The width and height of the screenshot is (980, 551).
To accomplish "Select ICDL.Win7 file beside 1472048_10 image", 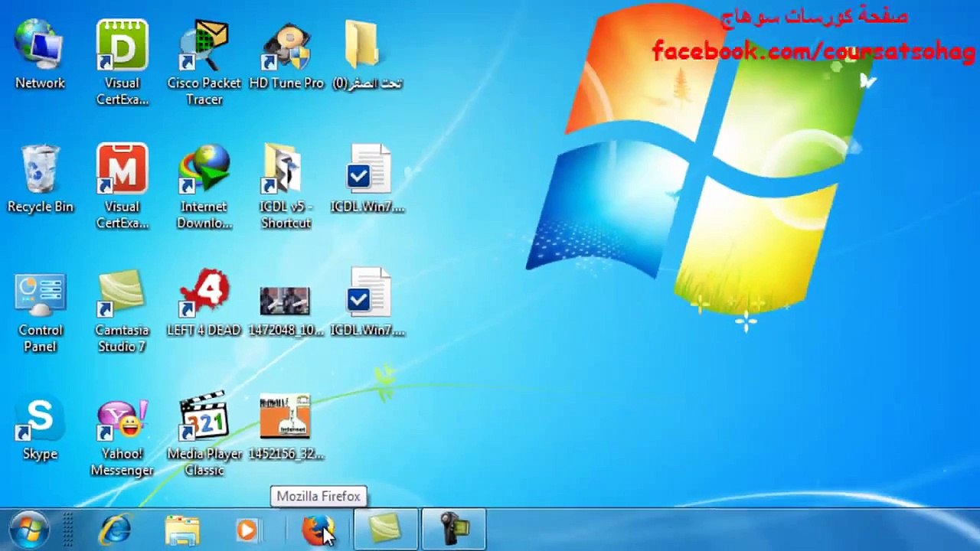I will point(367,302).
